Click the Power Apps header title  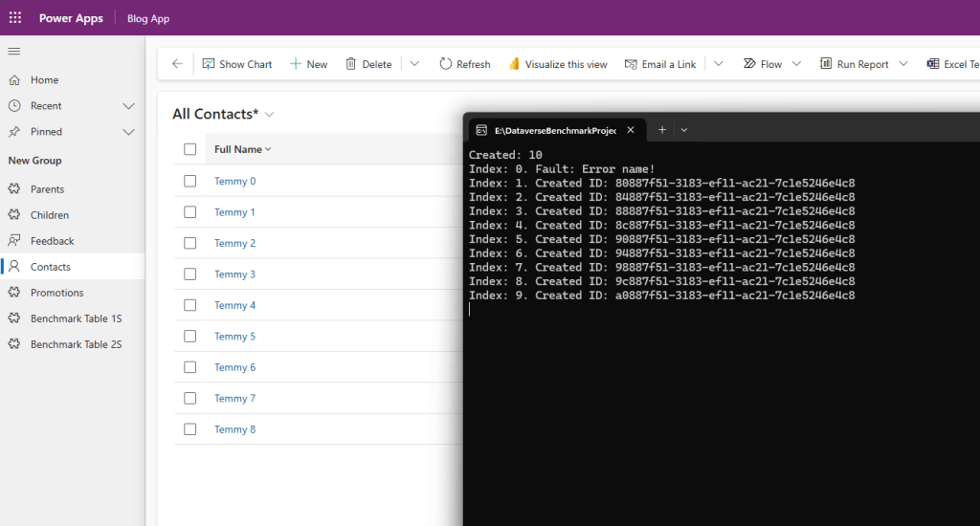point(71,18)
